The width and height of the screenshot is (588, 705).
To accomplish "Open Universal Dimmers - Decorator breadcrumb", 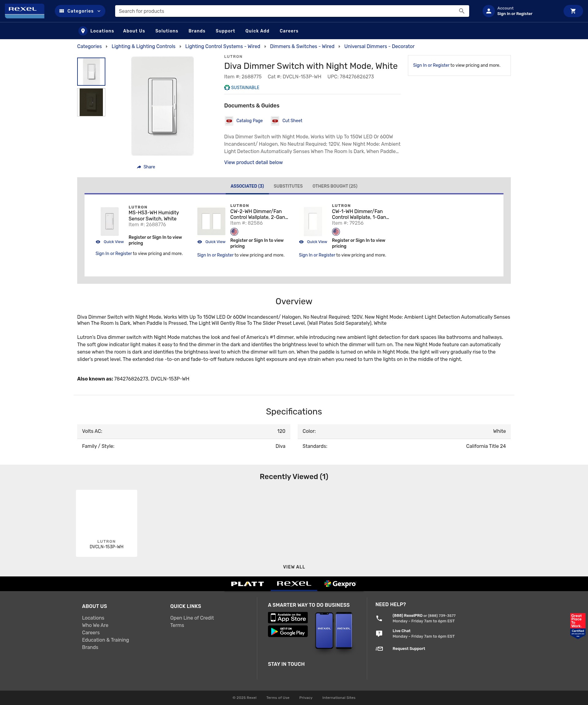I will point(379,46).
